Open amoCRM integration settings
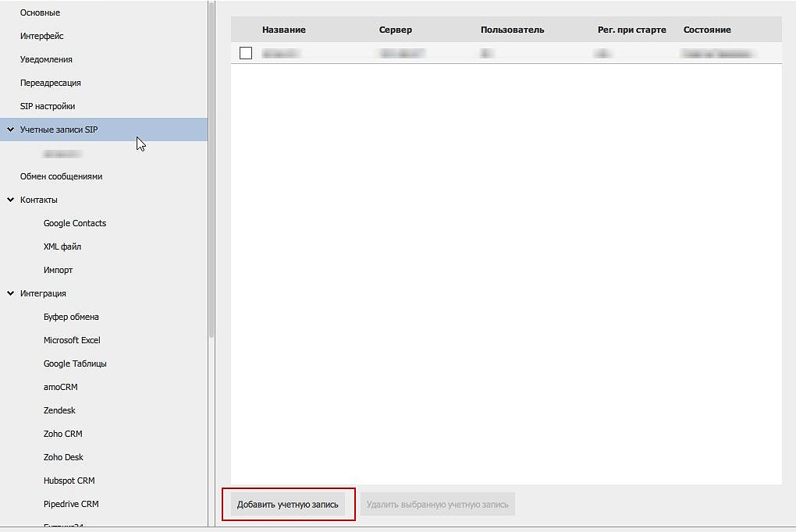Image resolution: width=796 pixels, height=532 pixels. click(60, 387)
